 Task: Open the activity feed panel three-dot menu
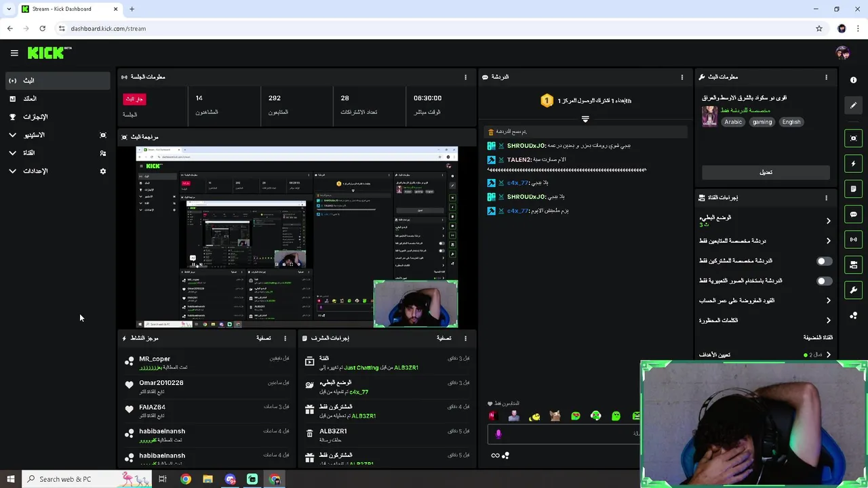285,338
